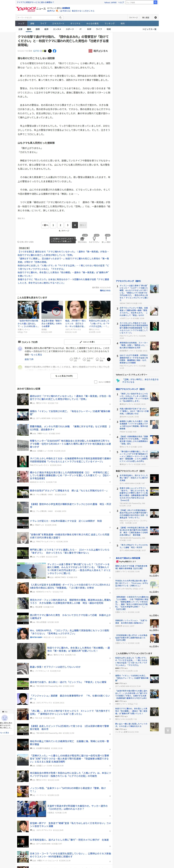Report the article via 記事に関する報告

(26, 242)
